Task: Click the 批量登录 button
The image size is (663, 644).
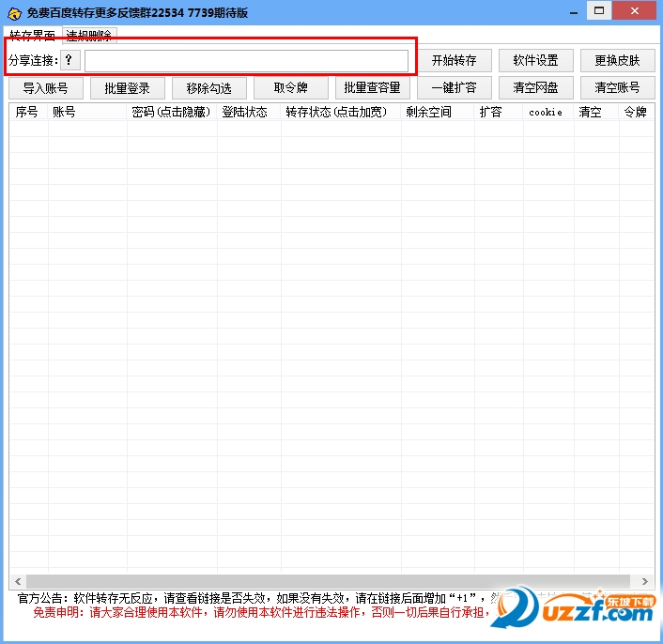Action: pos(128,88)
